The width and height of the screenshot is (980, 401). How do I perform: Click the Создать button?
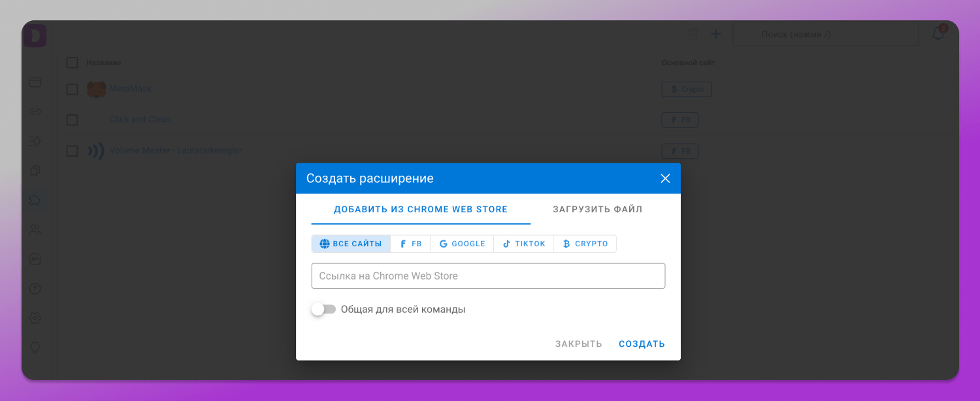pyautogui.click(x=642, y=344)
